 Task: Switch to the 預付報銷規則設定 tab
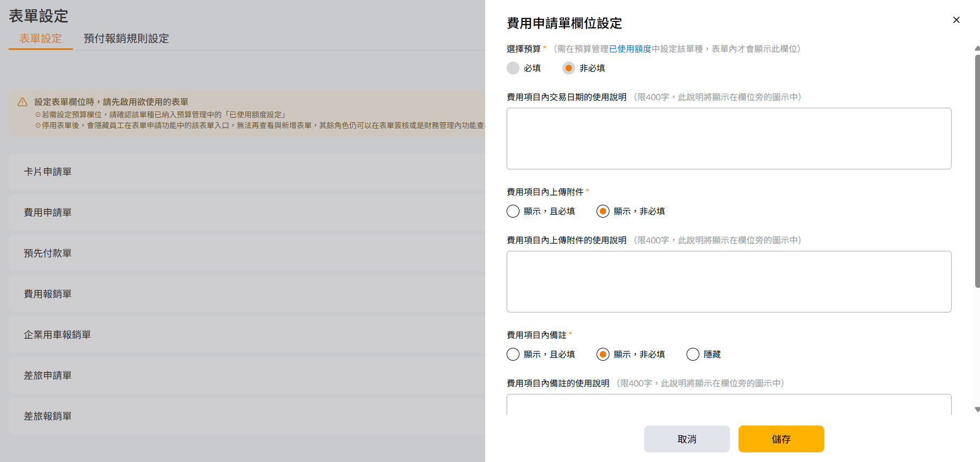[x=126, y=39]
